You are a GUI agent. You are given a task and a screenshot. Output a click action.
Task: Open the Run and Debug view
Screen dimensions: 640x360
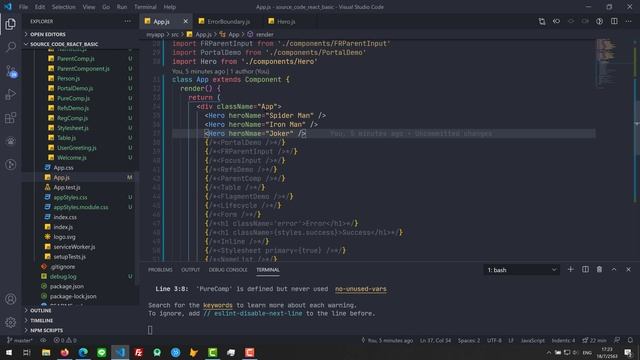coord(11,94)
